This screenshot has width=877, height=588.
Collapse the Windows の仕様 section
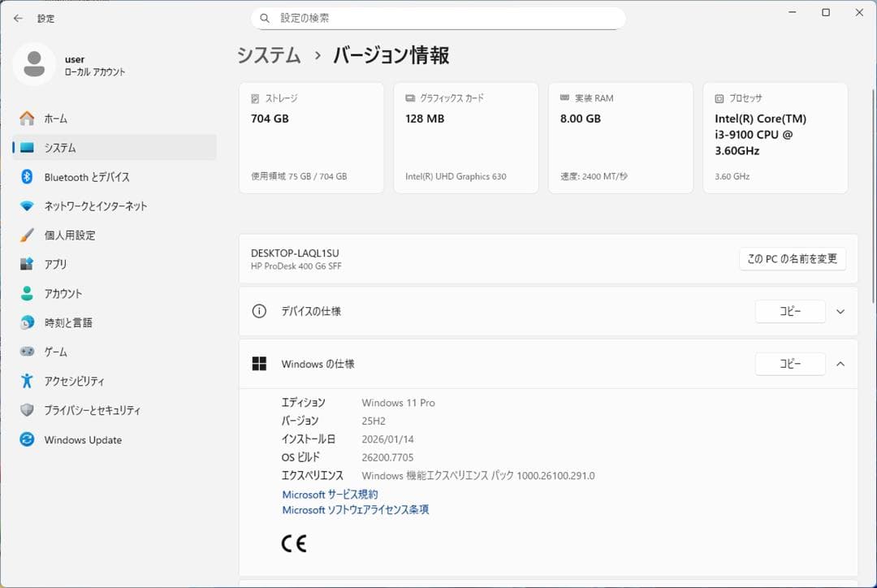[840, 364]
